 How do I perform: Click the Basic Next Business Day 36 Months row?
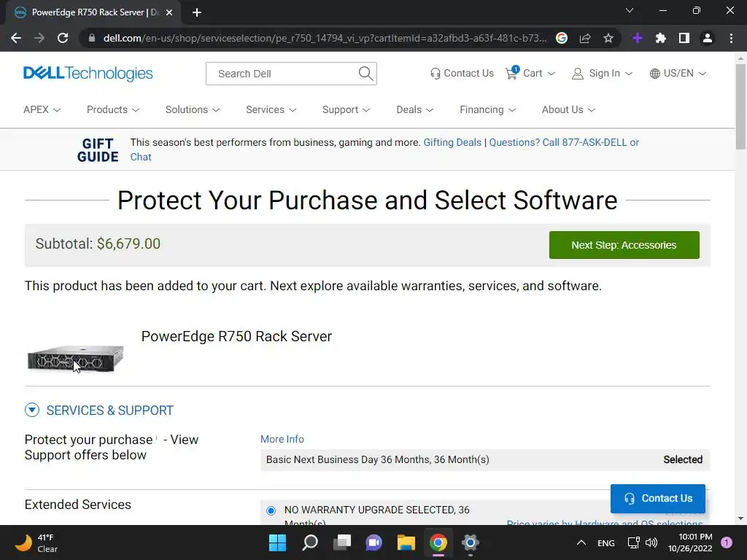coord(485,459)
